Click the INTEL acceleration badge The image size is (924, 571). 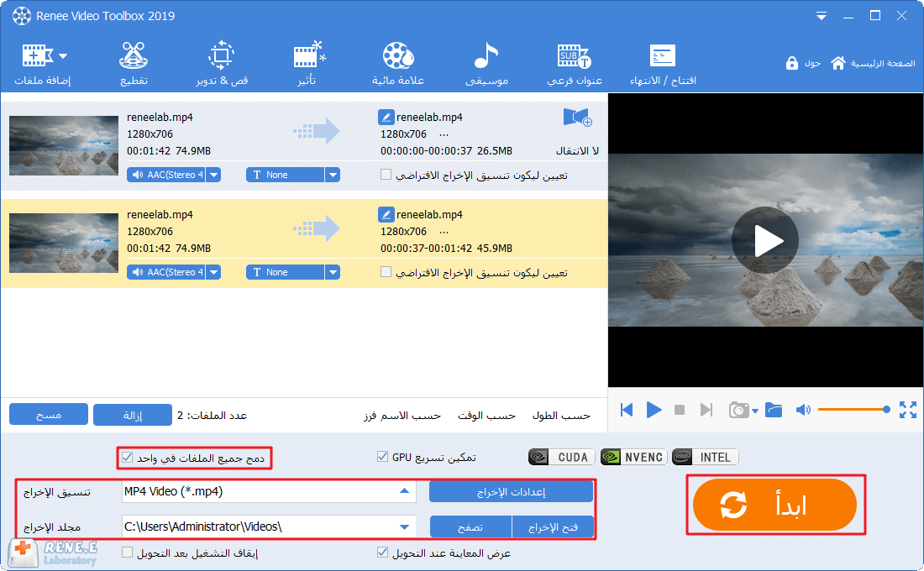(x=706, y=458)
